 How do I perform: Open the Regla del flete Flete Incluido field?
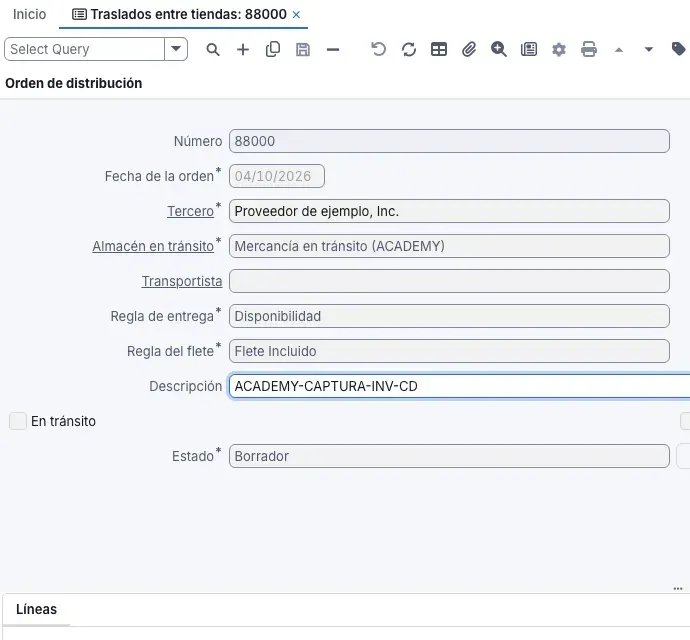(449, 351)
